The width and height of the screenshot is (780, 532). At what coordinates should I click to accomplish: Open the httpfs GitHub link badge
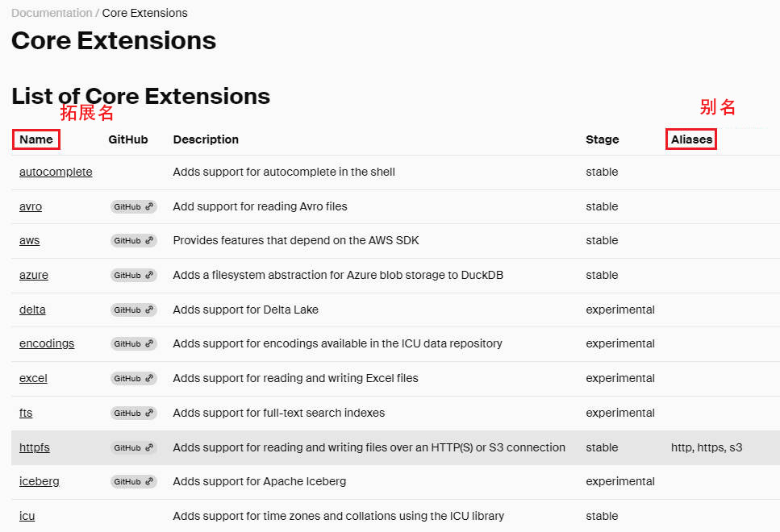click(x=134, y=448)
